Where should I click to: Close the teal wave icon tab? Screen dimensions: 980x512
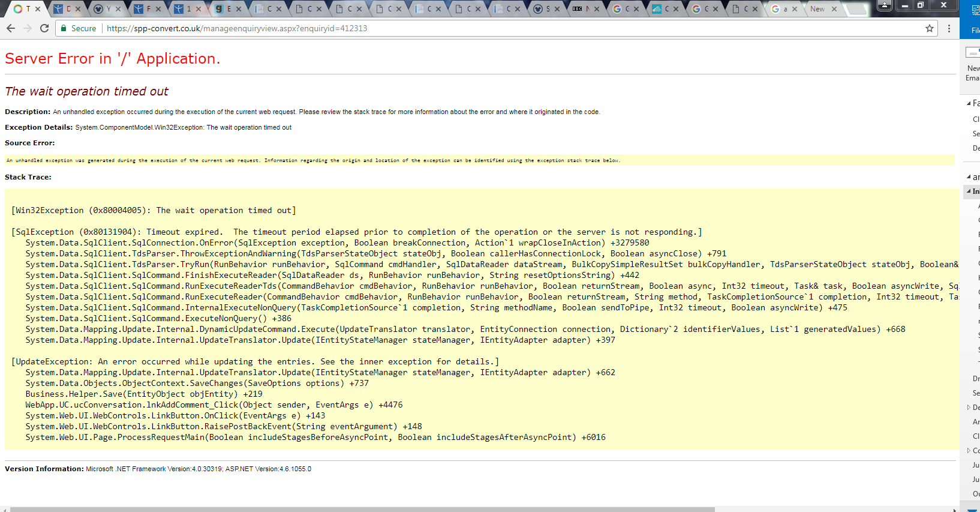point(676,9)
